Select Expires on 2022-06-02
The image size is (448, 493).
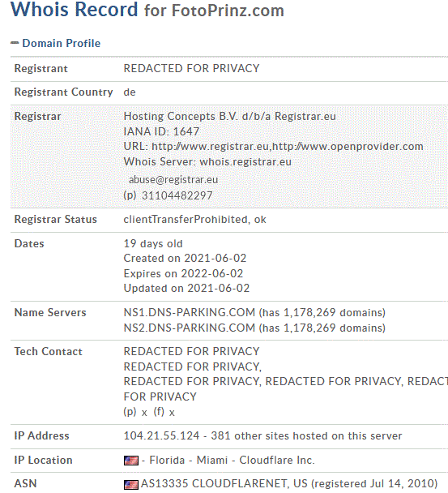click(x=183, y=273)
